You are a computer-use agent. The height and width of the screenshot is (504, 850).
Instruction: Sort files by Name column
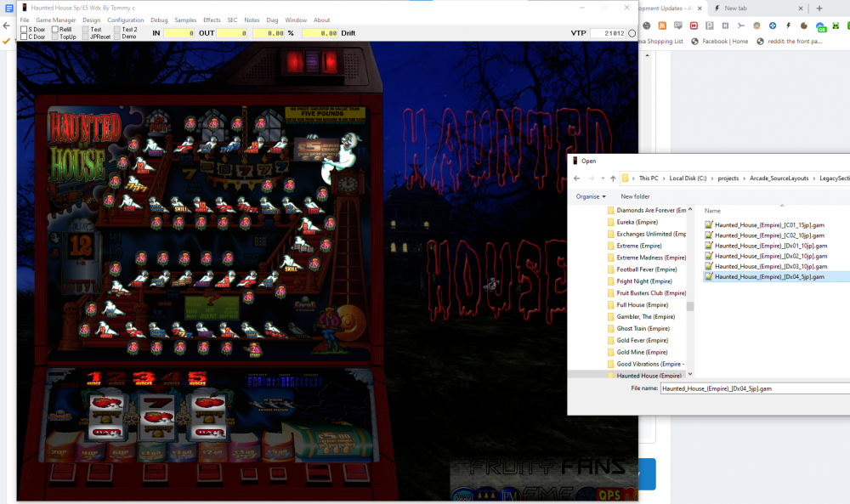pos(712,211)
